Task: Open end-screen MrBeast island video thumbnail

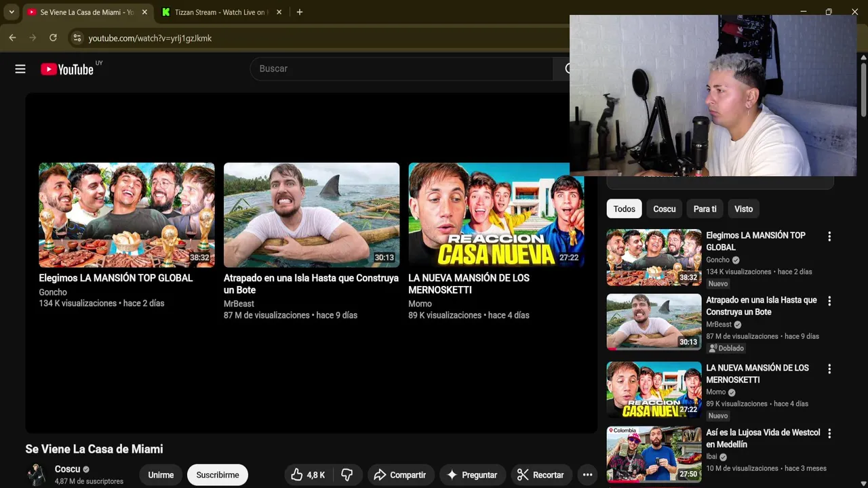Action: (311, 215)
